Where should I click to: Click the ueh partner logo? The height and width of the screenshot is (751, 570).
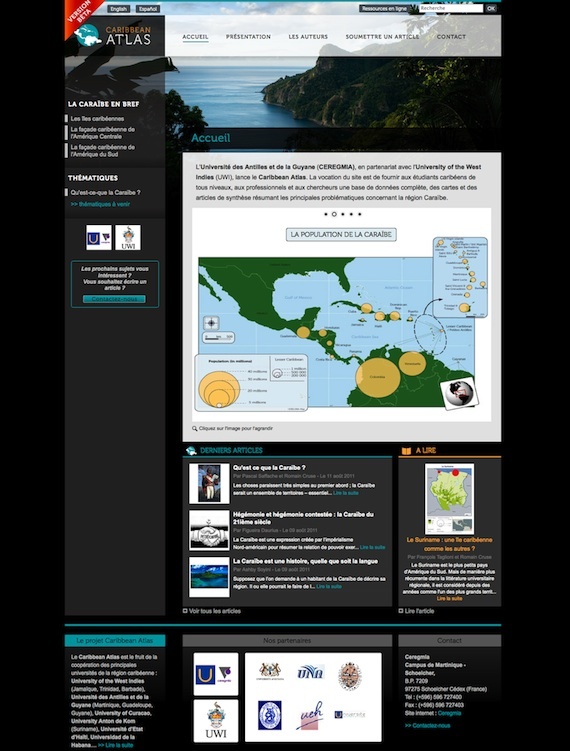[310, 716]
